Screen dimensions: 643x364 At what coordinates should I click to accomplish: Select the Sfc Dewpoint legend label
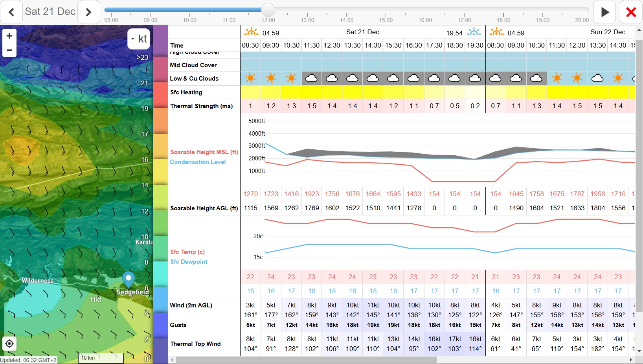point(189,262)
